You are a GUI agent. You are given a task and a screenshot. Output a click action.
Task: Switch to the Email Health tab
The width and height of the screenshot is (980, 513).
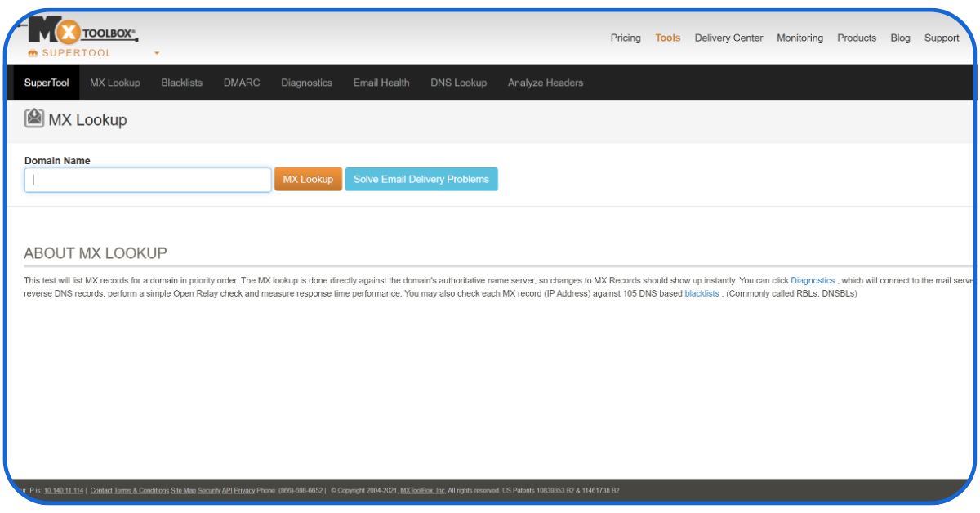click(381, 83)
